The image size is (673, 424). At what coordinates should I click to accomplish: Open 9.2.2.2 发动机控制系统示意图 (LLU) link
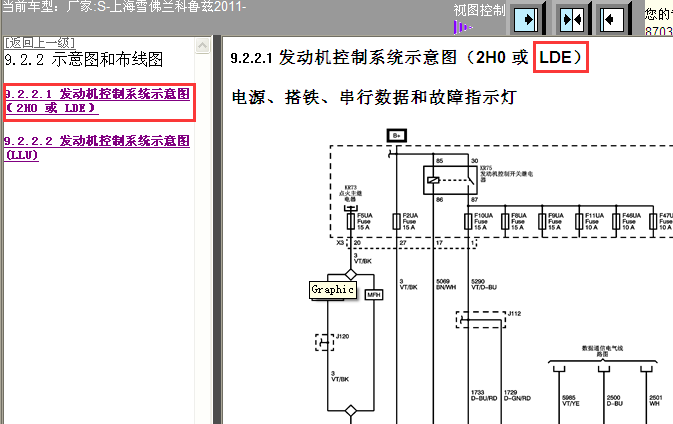point(97,148)
